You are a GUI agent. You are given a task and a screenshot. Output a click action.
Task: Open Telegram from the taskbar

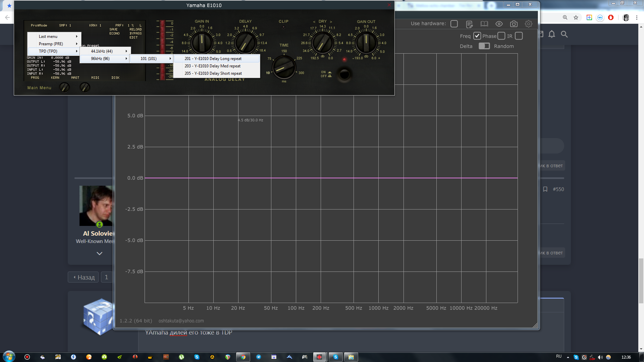coord(259,357)
